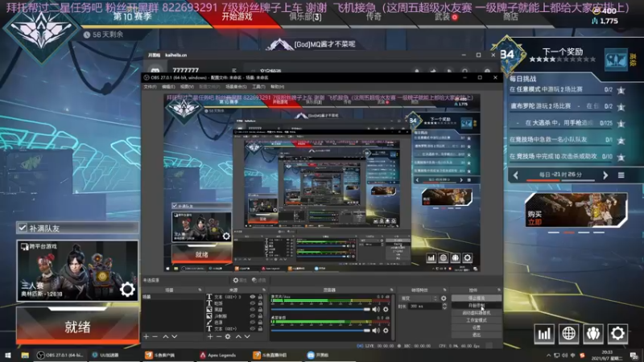This screenshot has height=362, width=644.
Task: Open the friends list icon in Apex
Action: tap(593, 334)
